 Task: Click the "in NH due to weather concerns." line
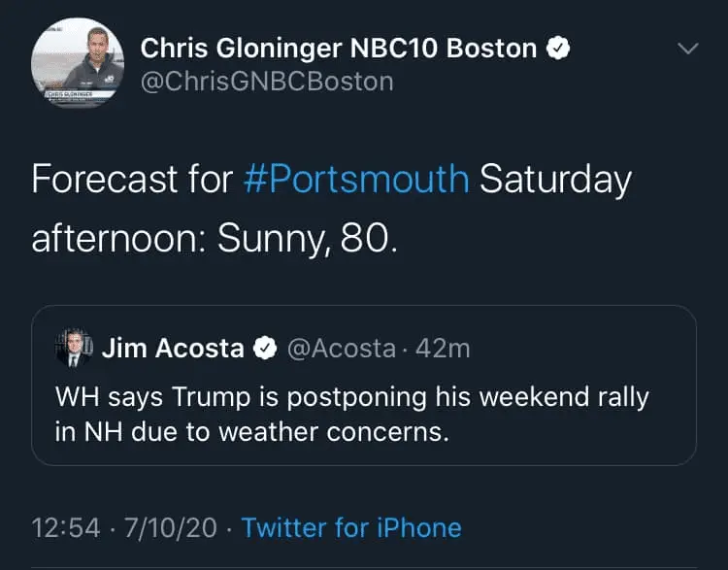pos(252,430)
